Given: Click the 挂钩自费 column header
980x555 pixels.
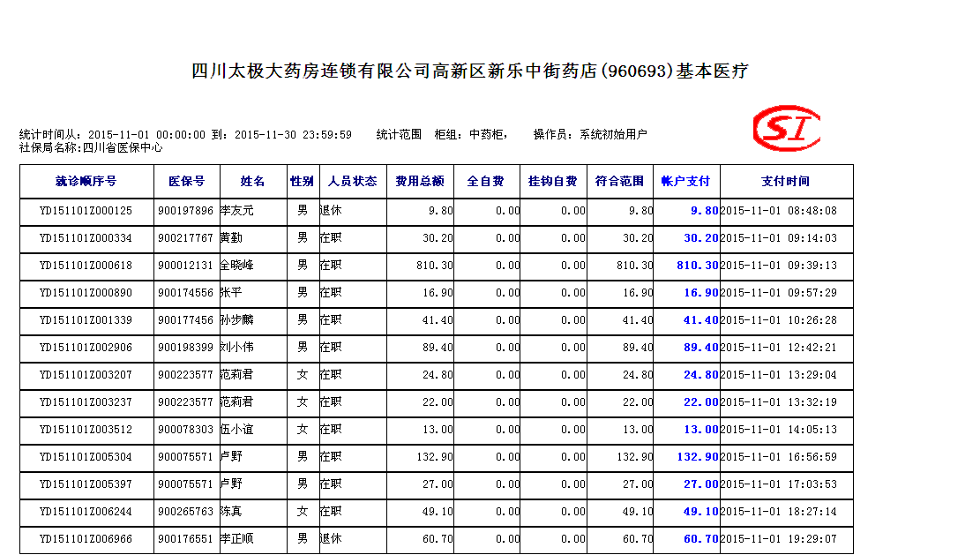Looking at the screenshot, I should [553, 181].
